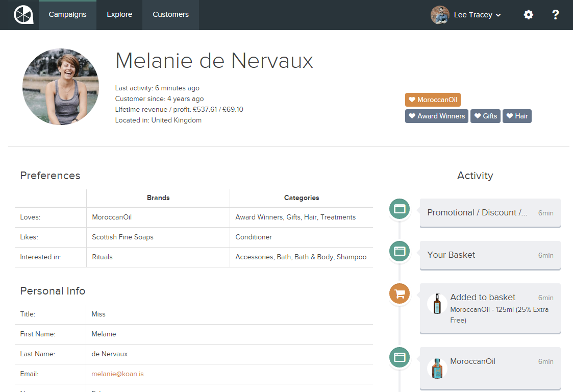Click the Categories column header
Screen dimensions: 573x392
(x=302, y=198)
